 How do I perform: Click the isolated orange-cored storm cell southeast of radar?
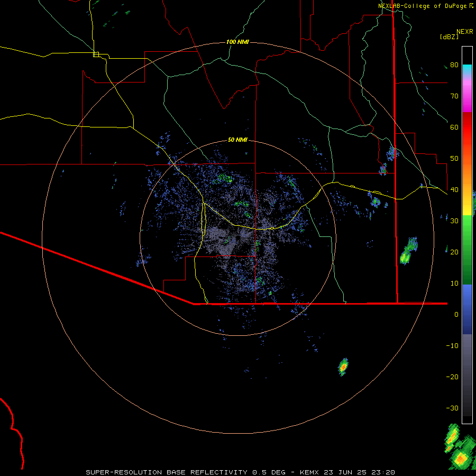[x=343, y=367]
